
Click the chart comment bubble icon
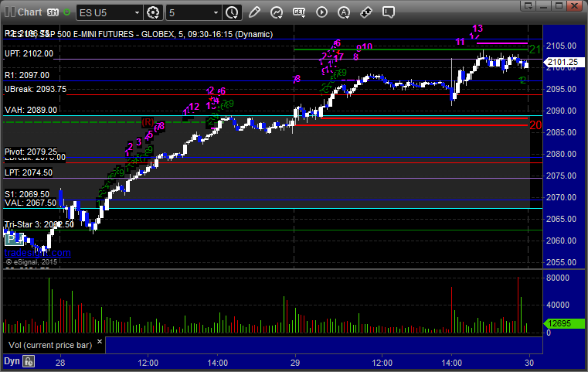click(x=389, y=12)
